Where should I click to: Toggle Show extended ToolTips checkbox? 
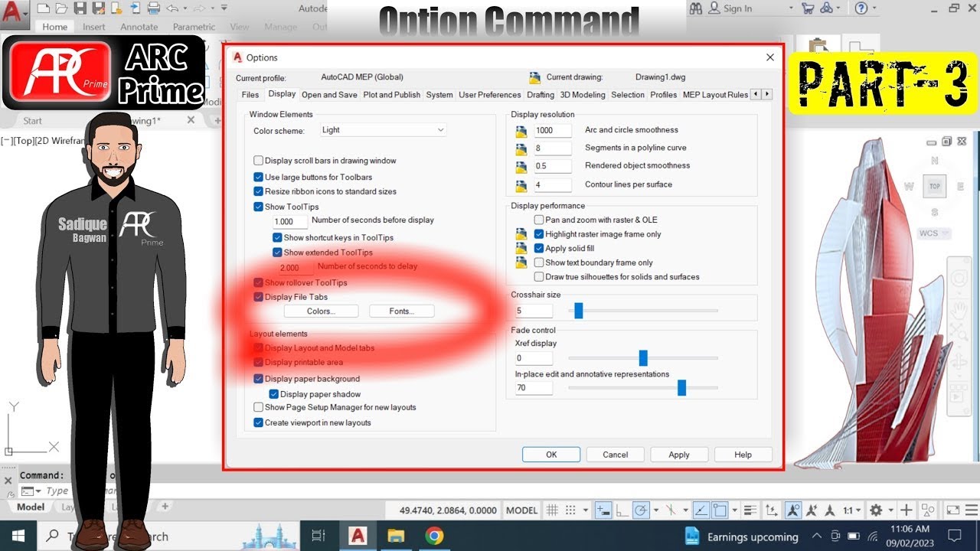277,252
